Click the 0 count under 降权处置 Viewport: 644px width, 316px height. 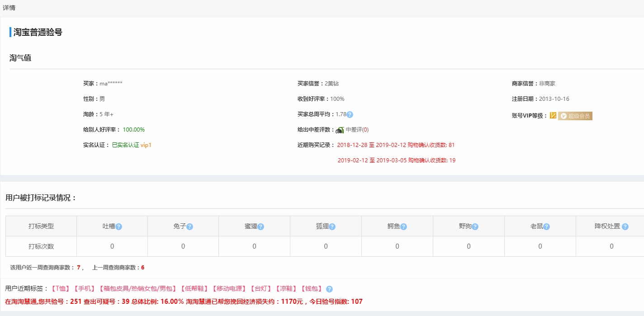(x=612, y=246)
